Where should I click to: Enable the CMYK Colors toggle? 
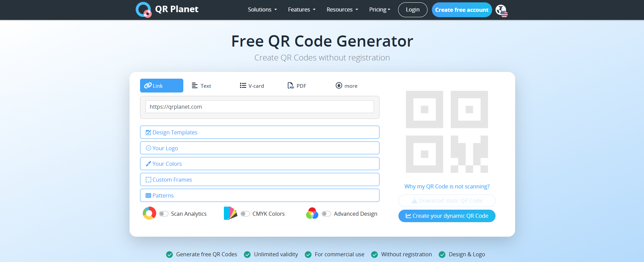pyautogui.click(x=245, y=214)
